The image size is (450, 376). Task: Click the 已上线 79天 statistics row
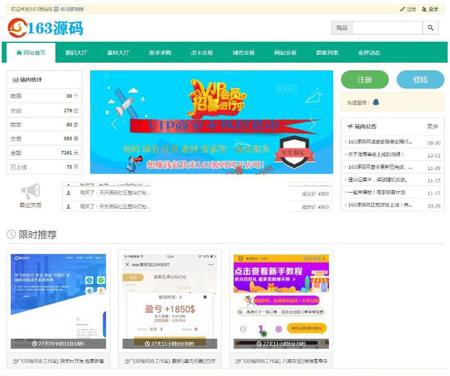click(44, 167)
